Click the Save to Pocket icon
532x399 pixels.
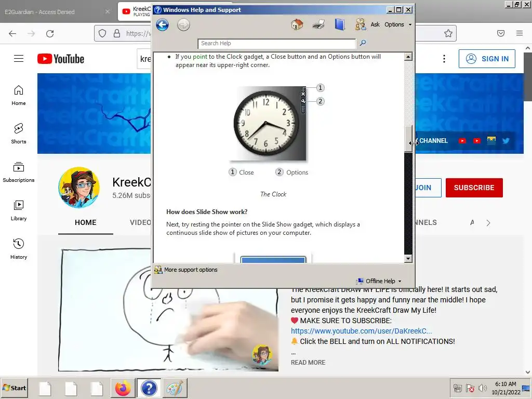pos(501,33)
